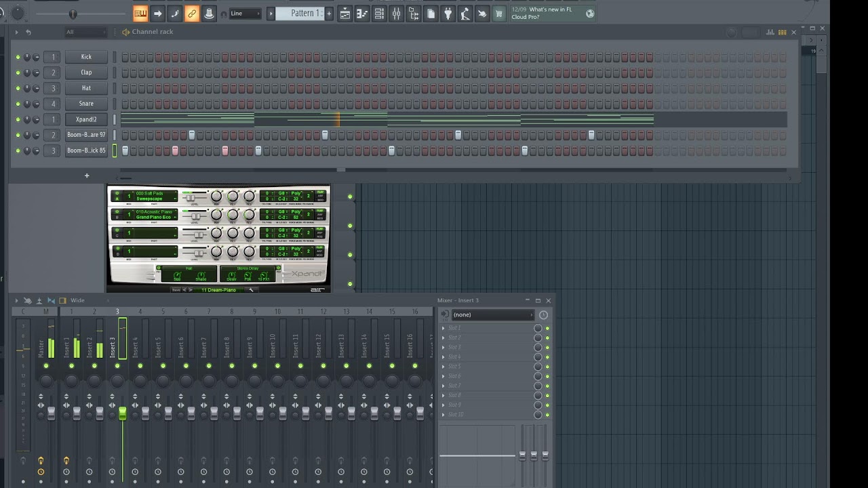Screen dimensions: 868x488
Task: Open the Playlist view icon
Action: pos(345,14)
